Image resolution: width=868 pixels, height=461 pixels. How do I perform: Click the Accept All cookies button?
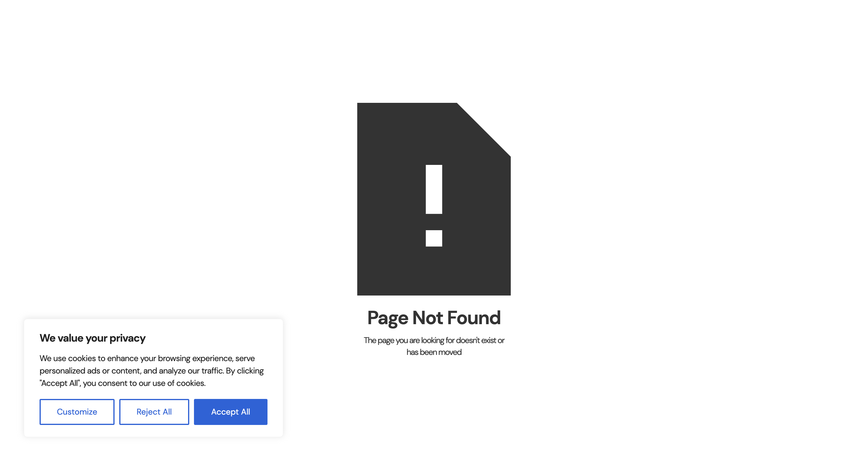pyautogui.click(x=231, y=412)
